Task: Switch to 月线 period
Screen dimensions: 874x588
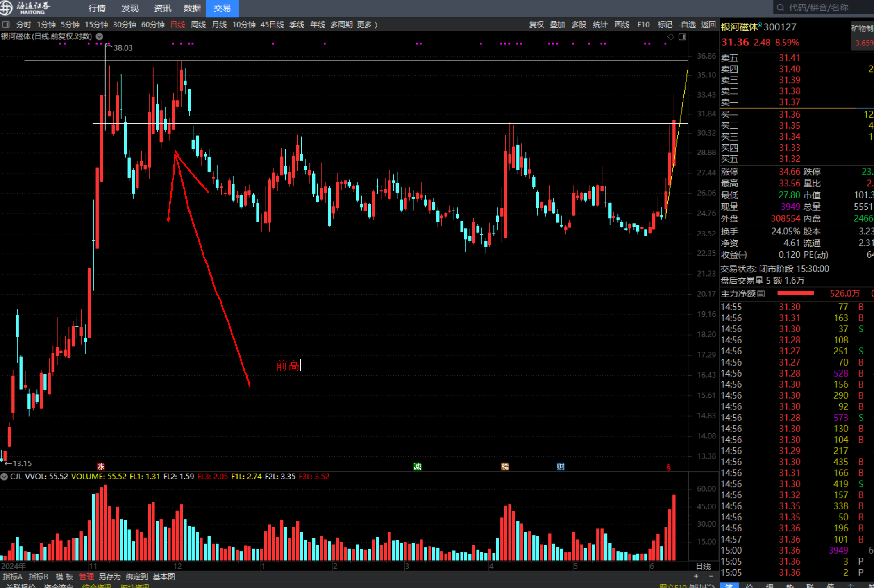Action: point(219,25)
